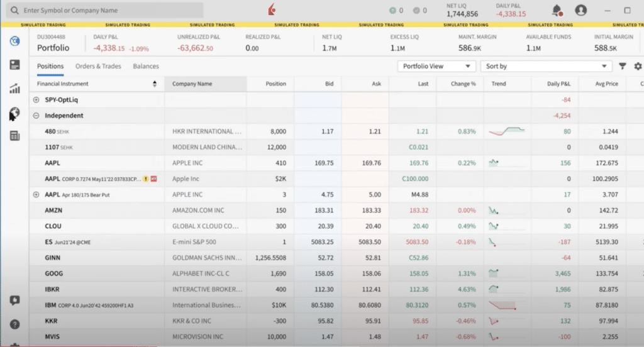Click trend sparkline for IBM CORP row
The image size is (644, 347).
[502, 305]
